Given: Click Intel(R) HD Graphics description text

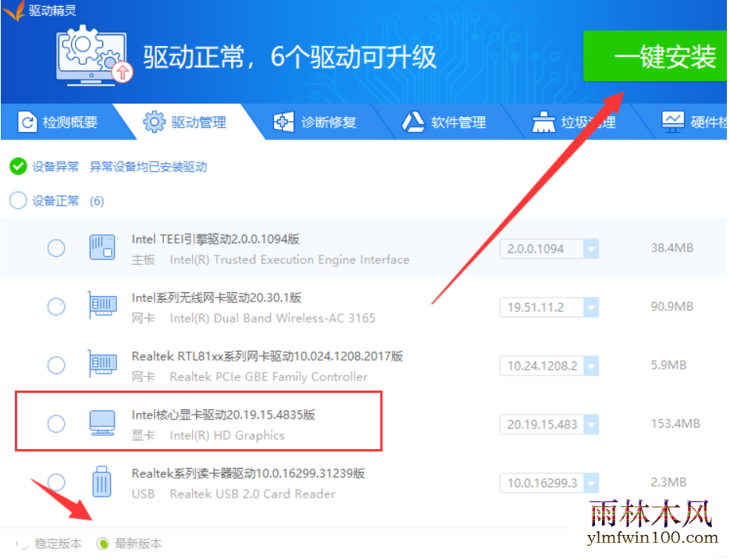Looking at the screenshot, I should tap(226, 435).
